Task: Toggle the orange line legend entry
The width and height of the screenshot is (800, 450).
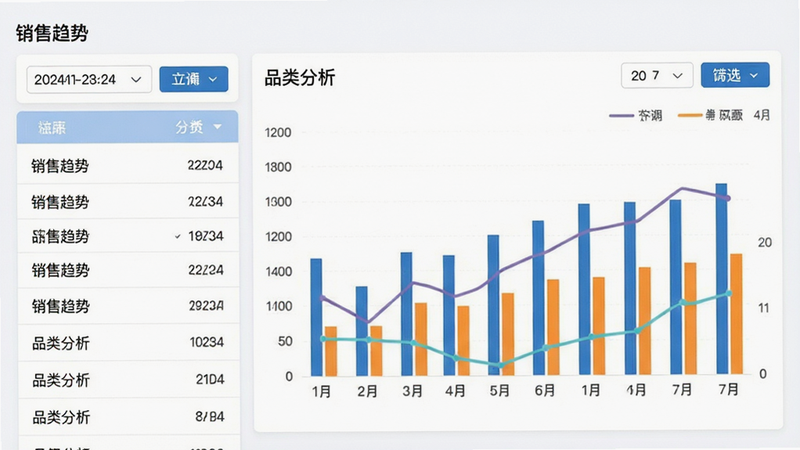Action: point(710,115)
